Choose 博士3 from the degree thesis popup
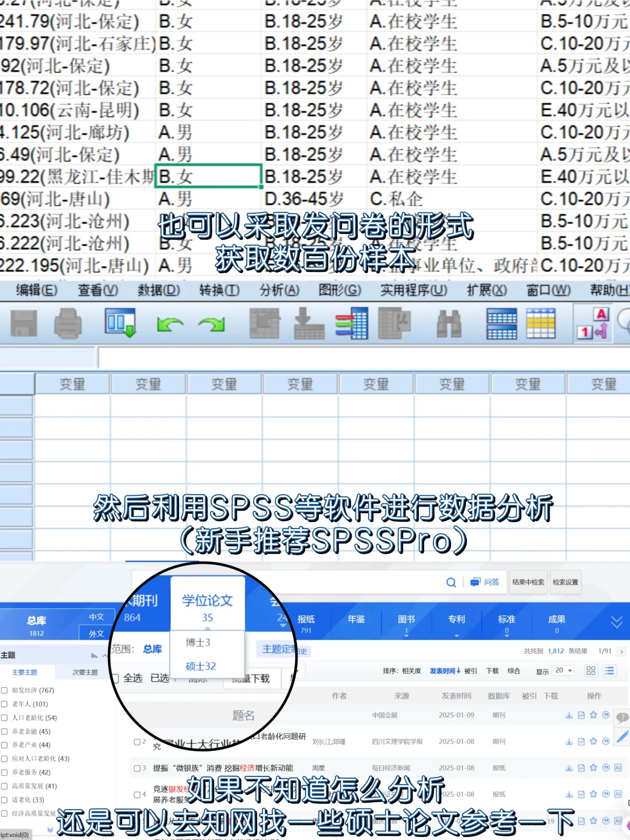The image size is (630, 840). click(x=198, y=642)
